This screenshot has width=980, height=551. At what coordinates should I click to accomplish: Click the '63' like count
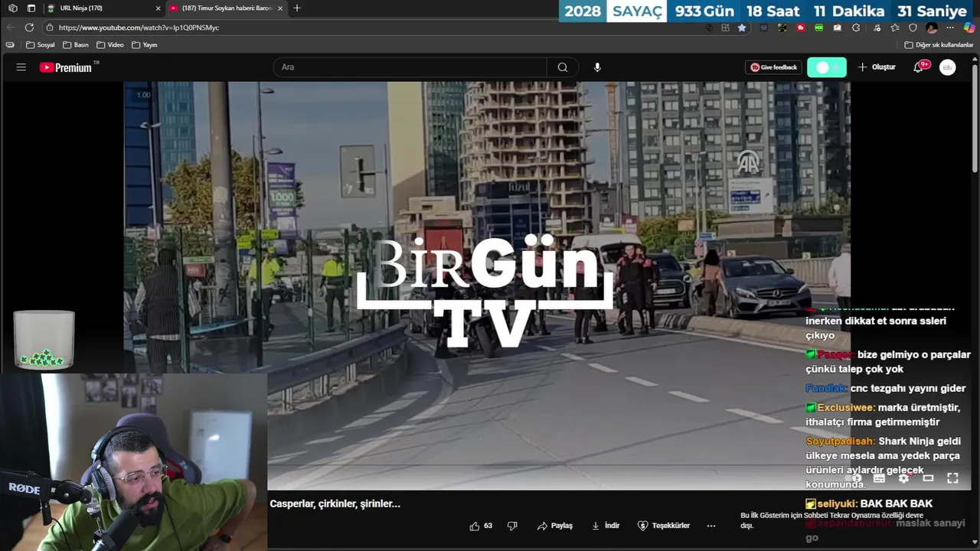pos(488,526)
